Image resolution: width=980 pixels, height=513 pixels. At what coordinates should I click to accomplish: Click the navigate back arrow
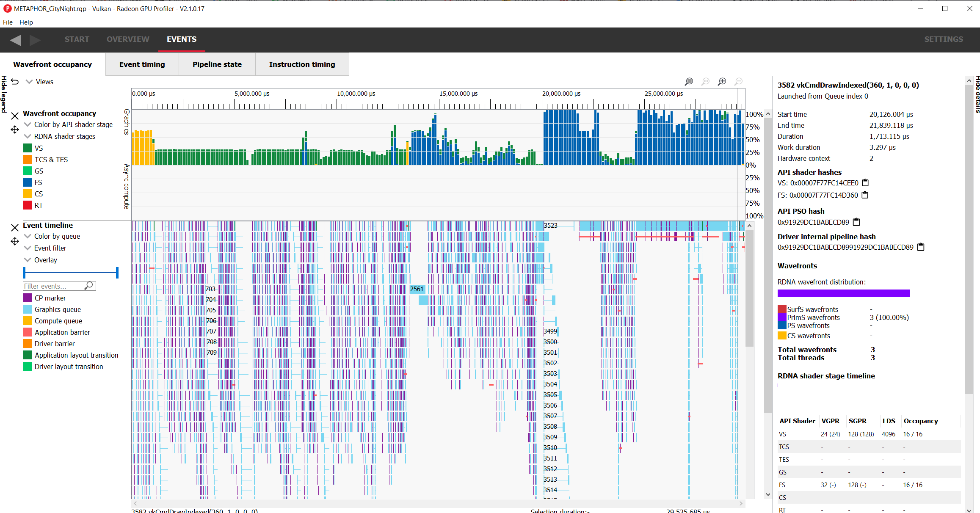point(16,40)
